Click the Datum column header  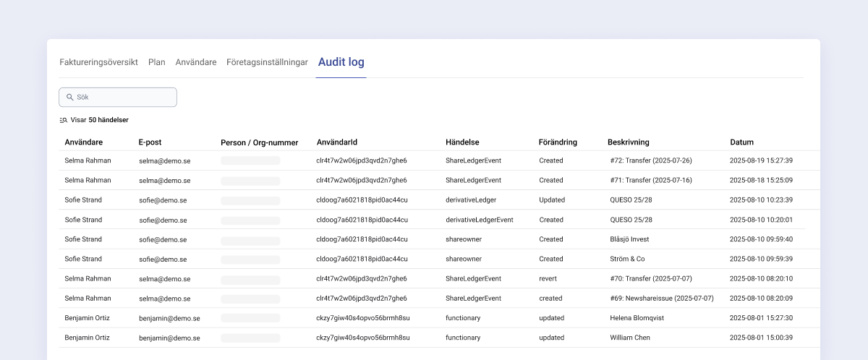pos(741,142)
